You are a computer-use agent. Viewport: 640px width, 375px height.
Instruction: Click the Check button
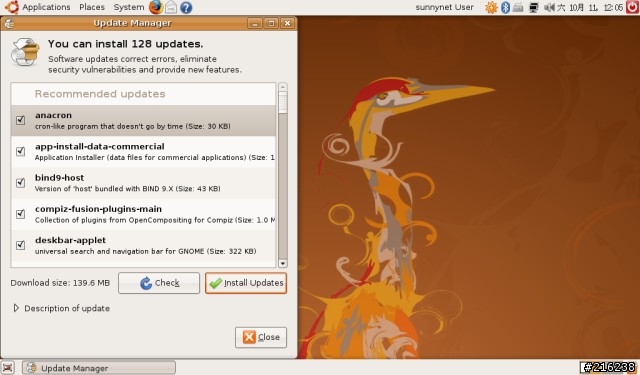point(159,283)
